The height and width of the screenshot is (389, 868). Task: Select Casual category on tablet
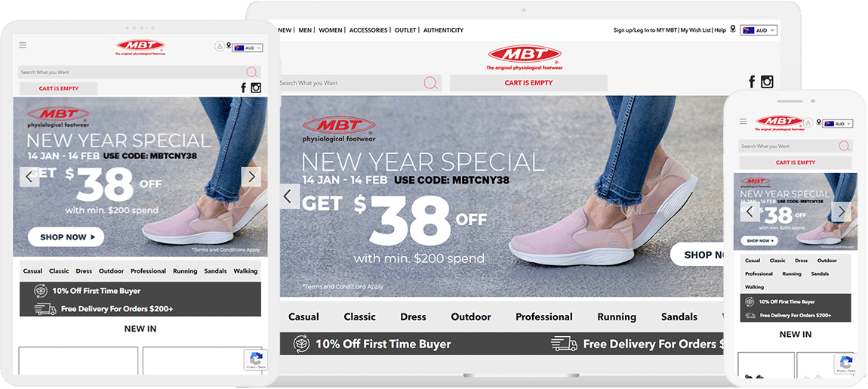coord(32,271)
